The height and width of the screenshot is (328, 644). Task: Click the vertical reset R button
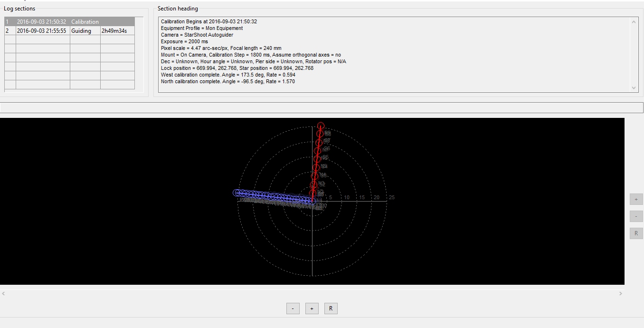click(x=636, y=233)
